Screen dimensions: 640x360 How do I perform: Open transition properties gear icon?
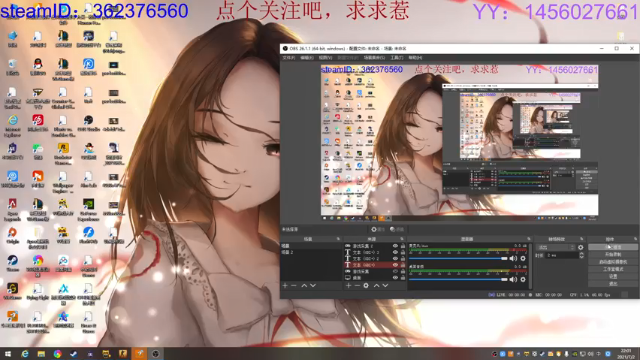580,247
